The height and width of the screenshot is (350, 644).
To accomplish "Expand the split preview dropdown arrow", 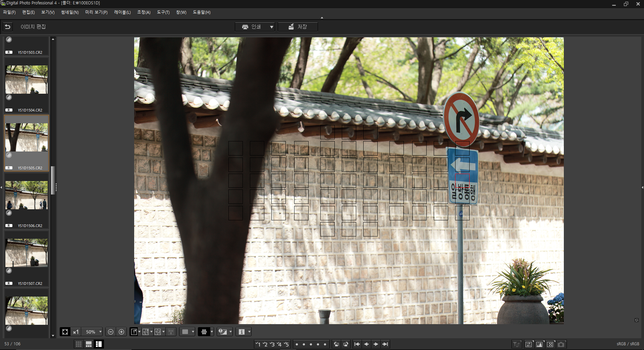I will point(163,332).
